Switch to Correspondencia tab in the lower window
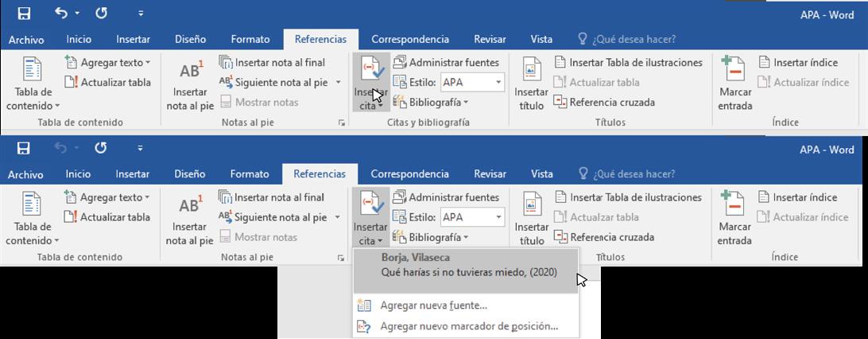868x339 pixels. 409,174
